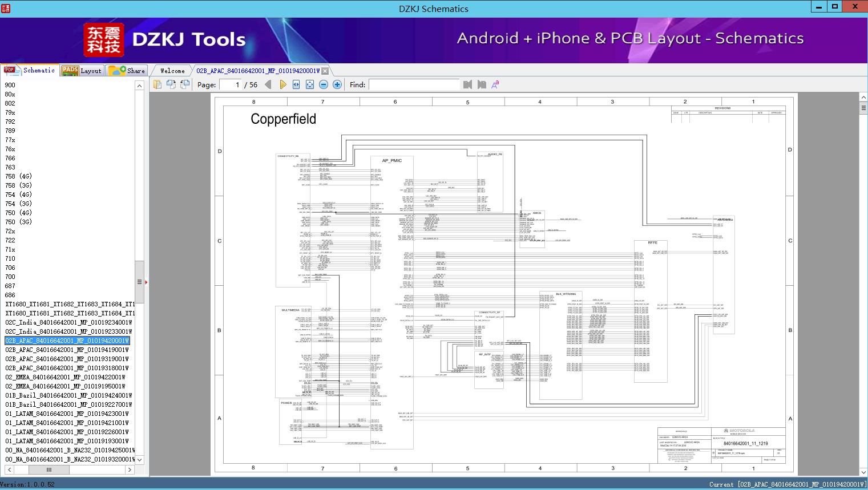Select model 700 in the list

tap(10, 277)
